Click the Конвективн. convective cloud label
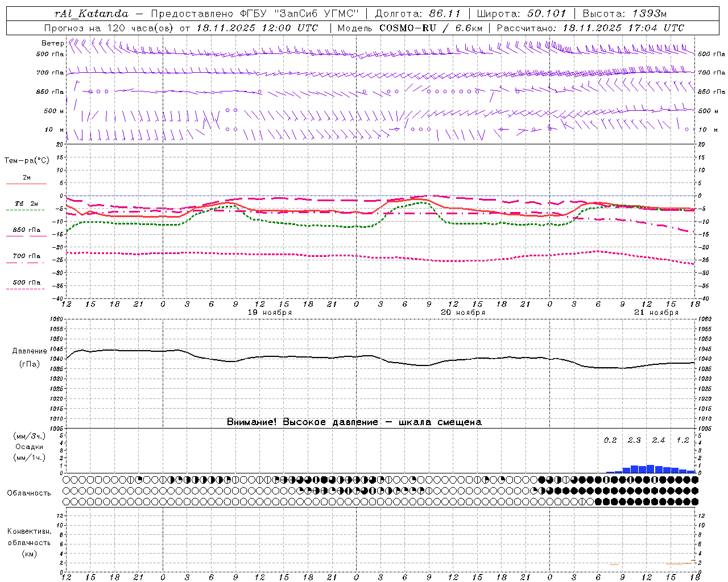This screenshot has height=582, width=728. tap(30, 531)
